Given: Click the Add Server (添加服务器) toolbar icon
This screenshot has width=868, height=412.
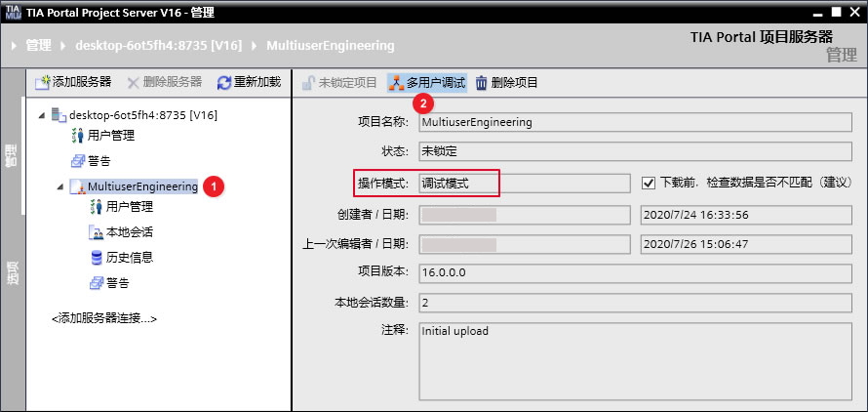Looking at the screenshot, I should (x=43, y=83).
